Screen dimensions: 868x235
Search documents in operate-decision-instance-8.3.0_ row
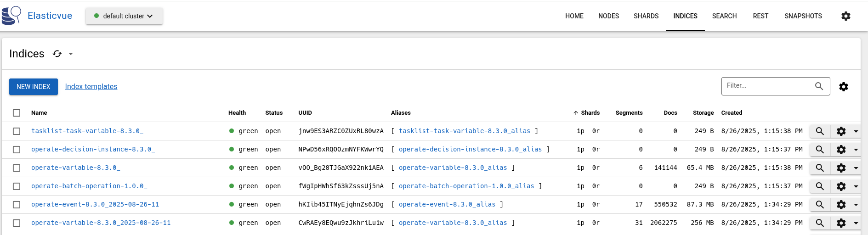pyautogui.click(x=820, y=150)
